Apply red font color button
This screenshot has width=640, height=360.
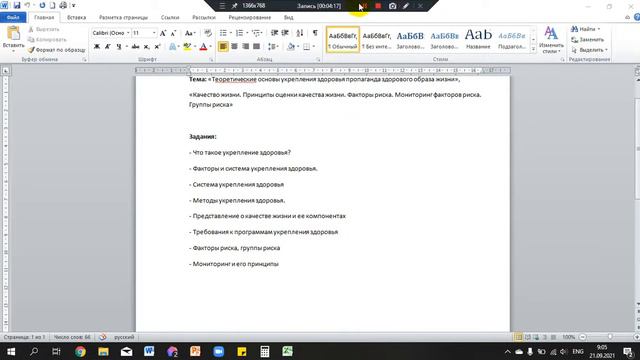pyautogui.click(x=203, y=47)
